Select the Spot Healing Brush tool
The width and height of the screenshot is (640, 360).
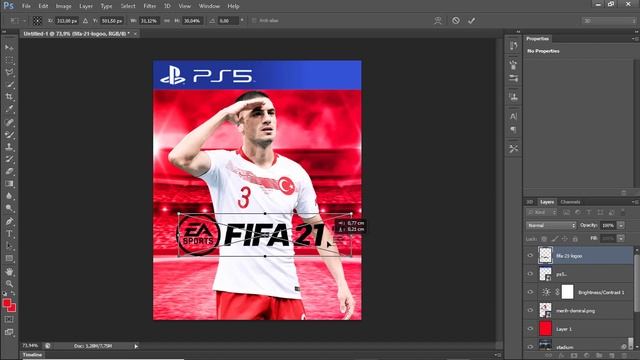click(9, 122)
